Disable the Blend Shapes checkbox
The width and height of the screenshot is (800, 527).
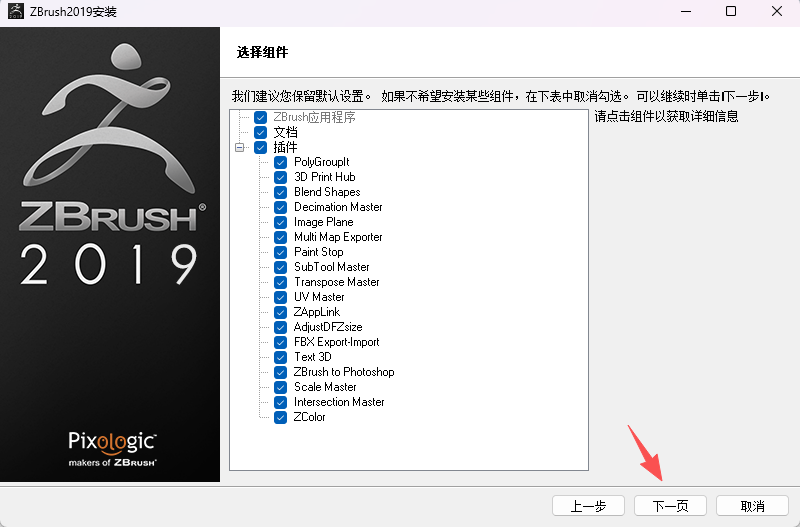point(281,192)
